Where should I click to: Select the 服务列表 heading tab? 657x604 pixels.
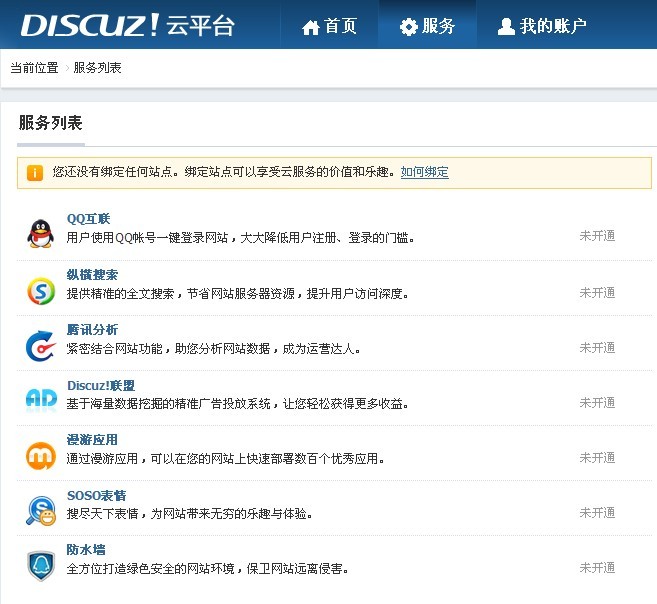(51, 123)
